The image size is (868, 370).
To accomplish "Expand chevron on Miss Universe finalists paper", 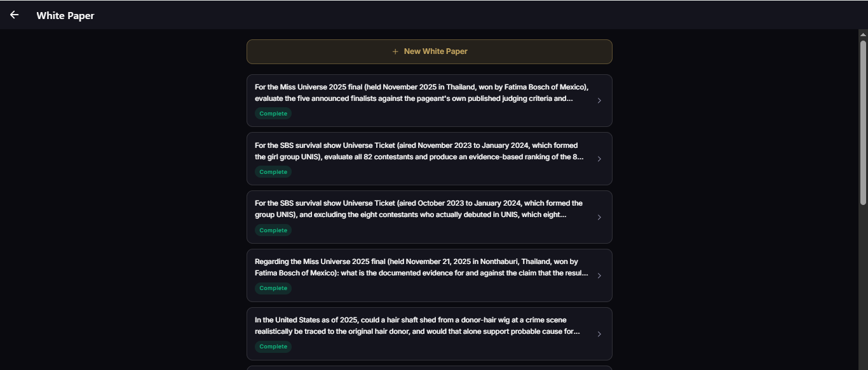I will click(599, 100).
